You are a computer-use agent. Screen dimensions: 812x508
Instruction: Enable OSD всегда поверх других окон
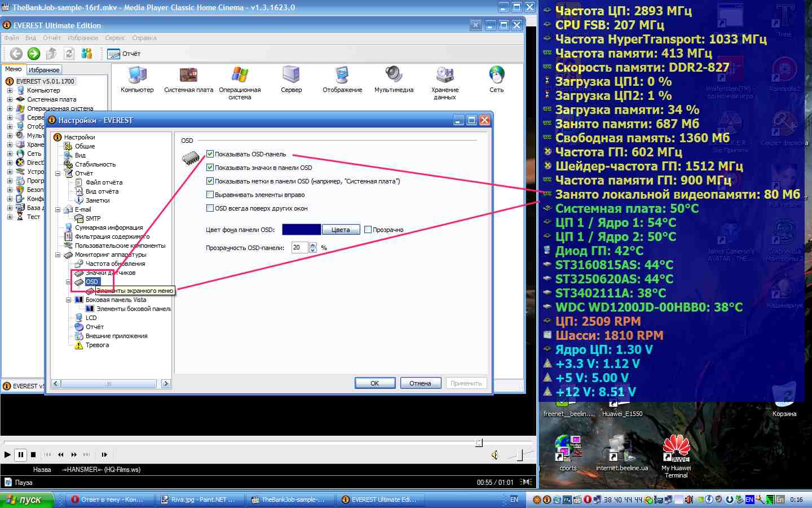tap(210, 208)
